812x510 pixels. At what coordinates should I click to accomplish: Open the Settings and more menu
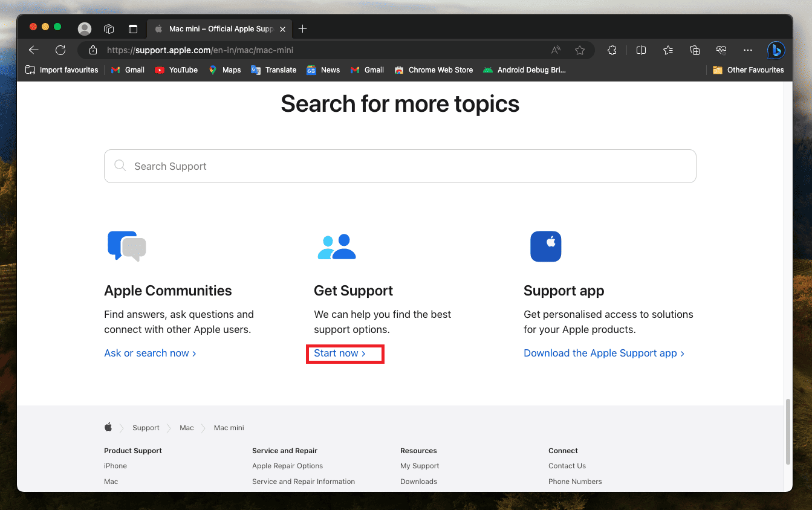pyautogui.click(x=748, y=50)
